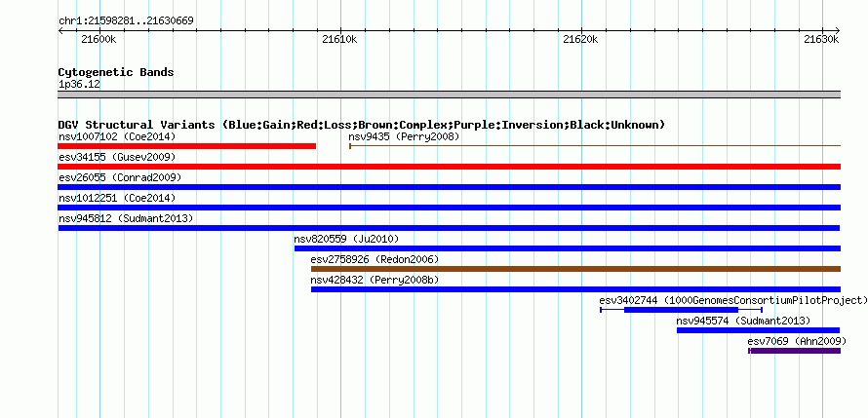This screenshot has height=418, width=868.
Task: Click the blue esv3402744 variant bar
Action: (x=682, y=310)
